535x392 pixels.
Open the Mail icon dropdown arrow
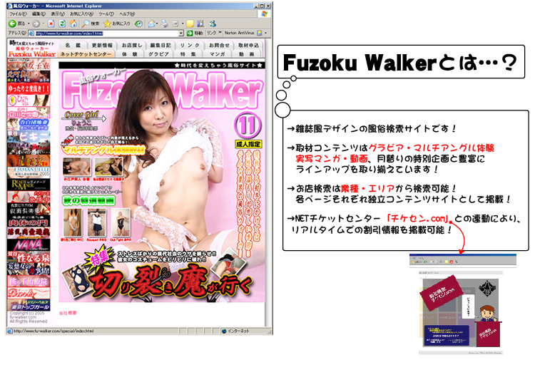pos(157,24)
